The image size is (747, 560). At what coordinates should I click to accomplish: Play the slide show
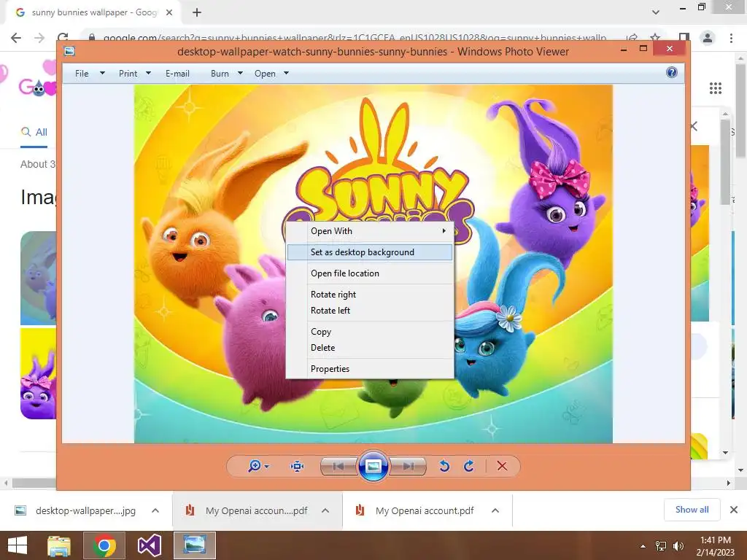[x=373, y=466]
